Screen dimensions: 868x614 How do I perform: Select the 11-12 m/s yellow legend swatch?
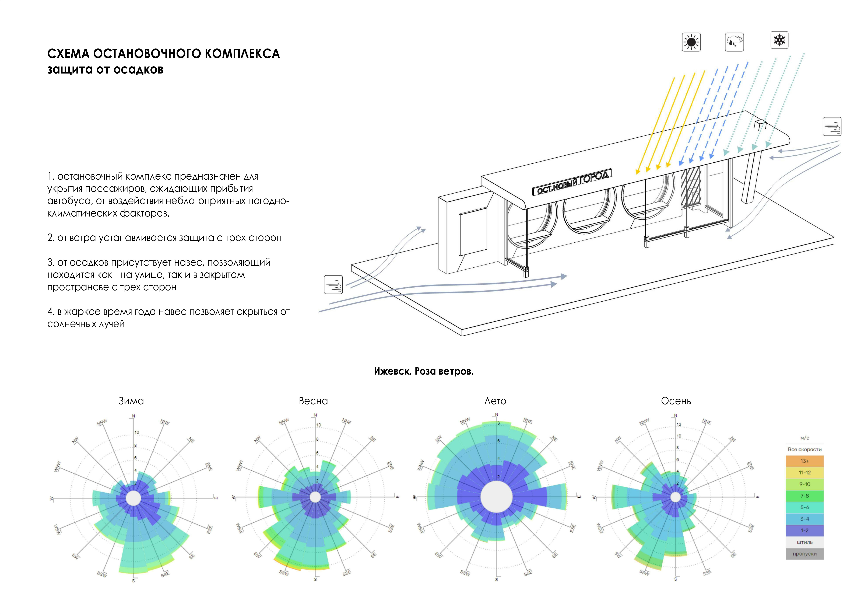(804, 473)
